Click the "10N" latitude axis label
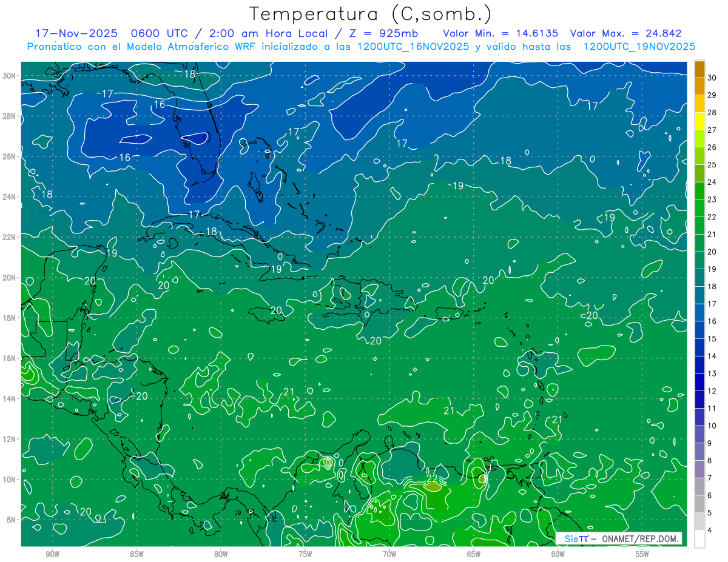The height and width of the screenshot is (562, 728). (x=8, y=480)
